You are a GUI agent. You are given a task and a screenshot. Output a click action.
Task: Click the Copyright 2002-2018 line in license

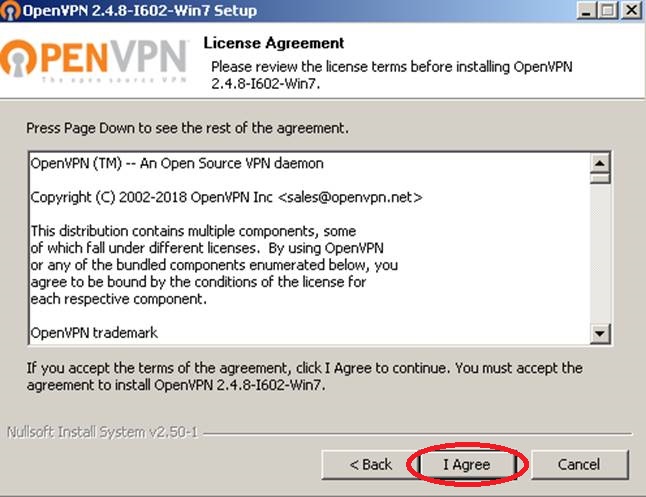click(226, 197)
